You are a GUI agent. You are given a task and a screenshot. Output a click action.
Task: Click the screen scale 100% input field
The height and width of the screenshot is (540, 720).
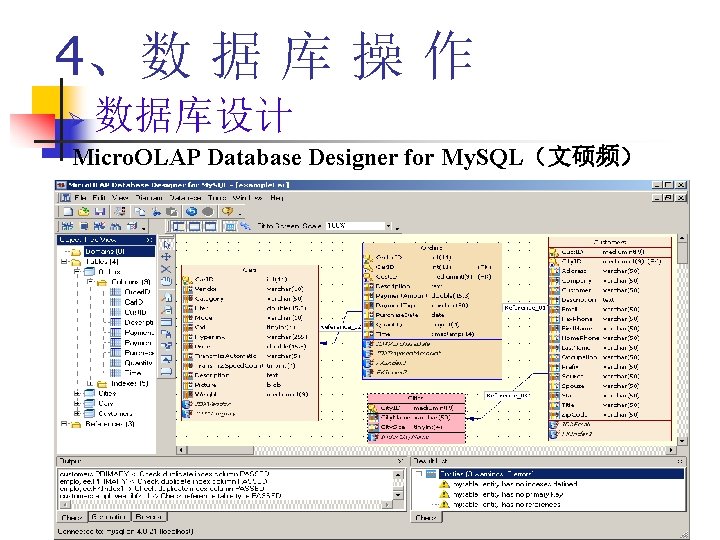[x=355, y=226]
